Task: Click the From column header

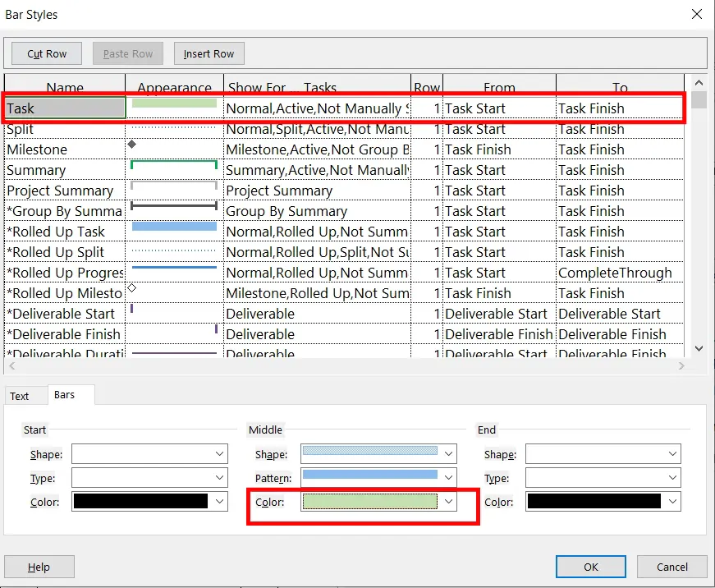Action: click(499, 85)
